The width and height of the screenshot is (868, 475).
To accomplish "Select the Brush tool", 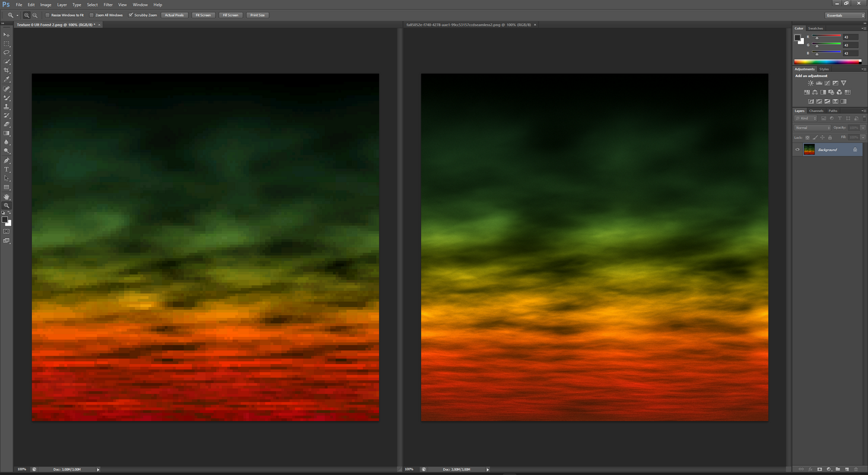I will pyautogui.click(x=7, y=98).
